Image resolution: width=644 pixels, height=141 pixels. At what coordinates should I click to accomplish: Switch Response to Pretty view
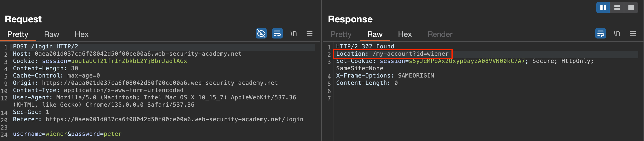(341, 34)
